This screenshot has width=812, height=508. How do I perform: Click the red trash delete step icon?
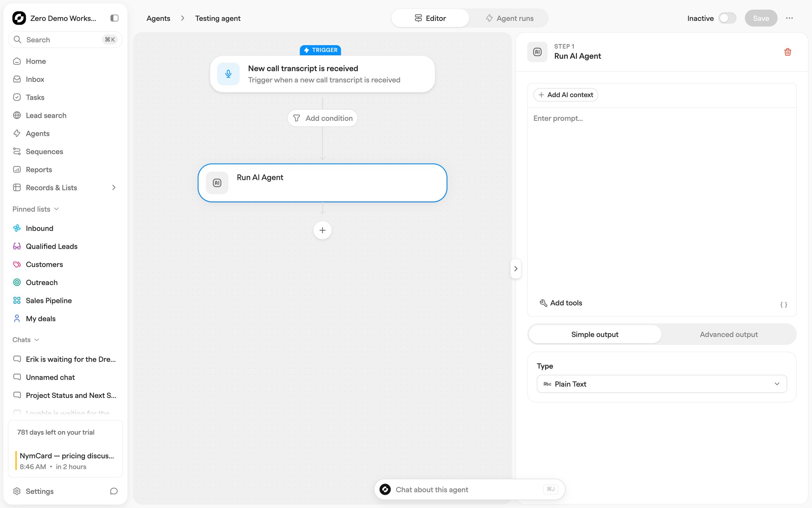pos(787,52)
